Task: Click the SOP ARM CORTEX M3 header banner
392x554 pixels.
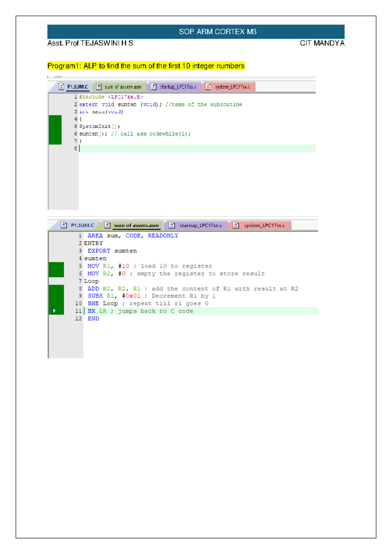Action: (x=196, y=32)
